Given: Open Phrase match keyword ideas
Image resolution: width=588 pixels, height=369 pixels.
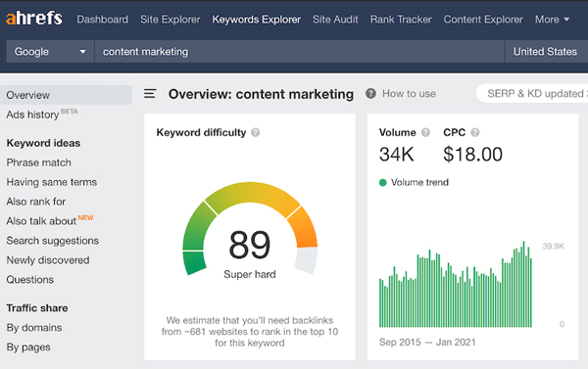Looking at the screenshot, I should (38, 162).
